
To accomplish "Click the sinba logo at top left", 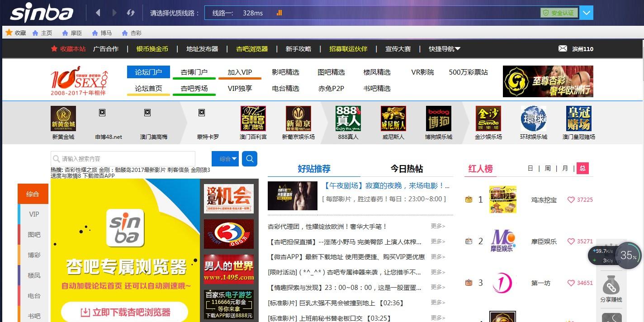I will pos(42,13).
